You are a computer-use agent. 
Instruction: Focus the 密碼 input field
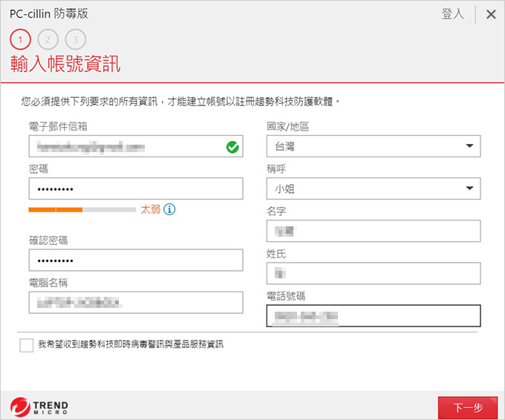136,188
